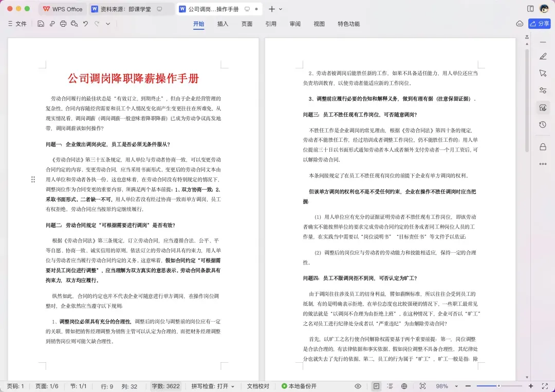555x392 pixels.
Task: Select the 公司调岗...操作手册 document tab
Action: tap(213, 9)
